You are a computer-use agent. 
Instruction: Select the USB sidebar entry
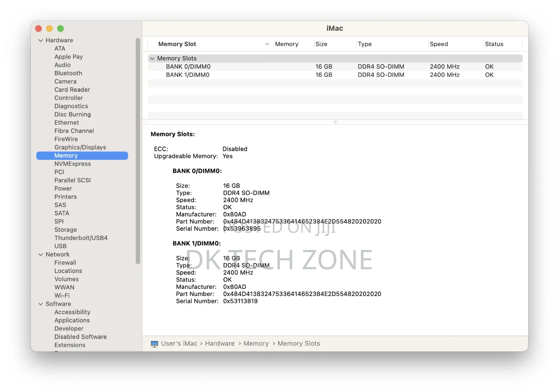(x=60, y=246)
